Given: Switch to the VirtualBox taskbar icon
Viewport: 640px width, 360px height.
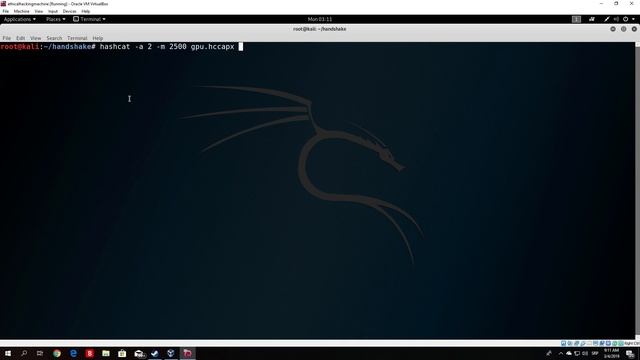Looking at the screenshot, I should pos(171,353).
